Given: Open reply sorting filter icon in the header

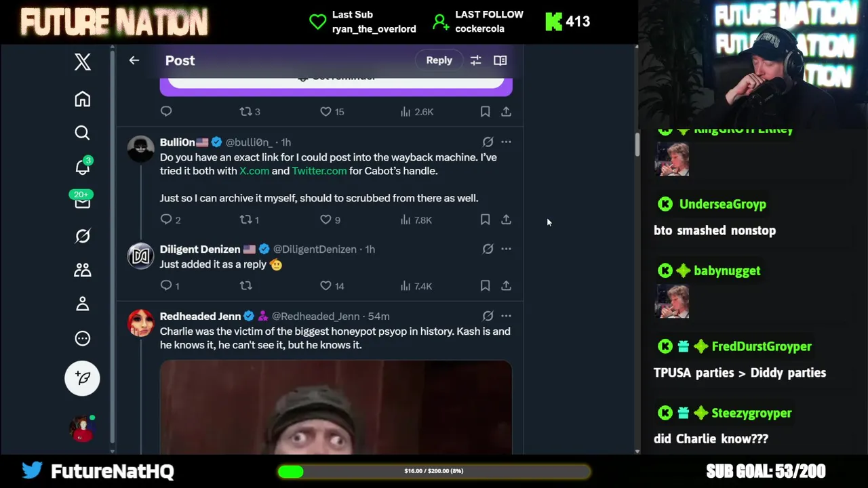Looking at the screenshot, I should [475, 60].
